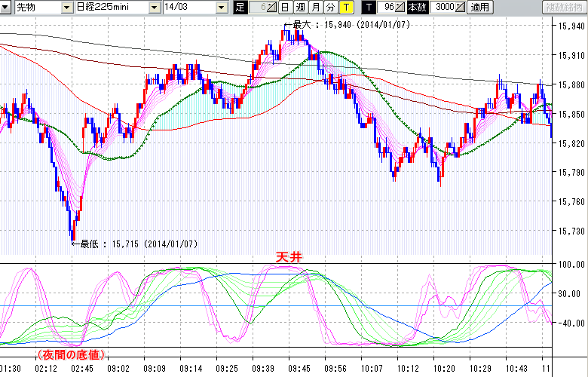The height and width of the screenshot is (377, 588).
Task: Toggle the yellow T tick timeframe button
Action: [x=345, y=8]
